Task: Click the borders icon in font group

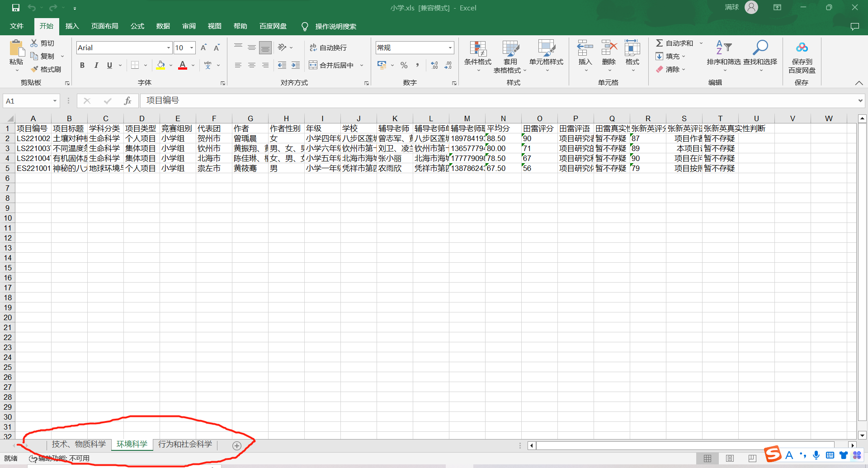Action: tap(135, 65)
